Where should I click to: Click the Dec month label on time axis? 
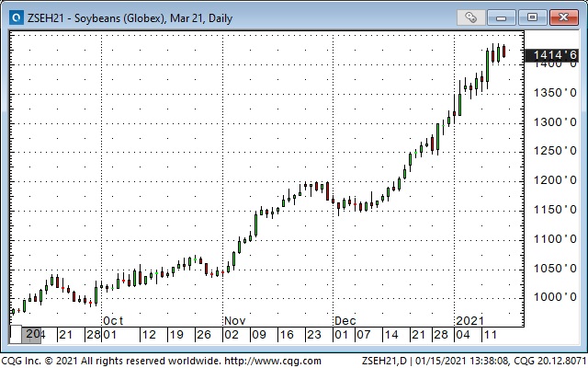[x=345, y=321]
